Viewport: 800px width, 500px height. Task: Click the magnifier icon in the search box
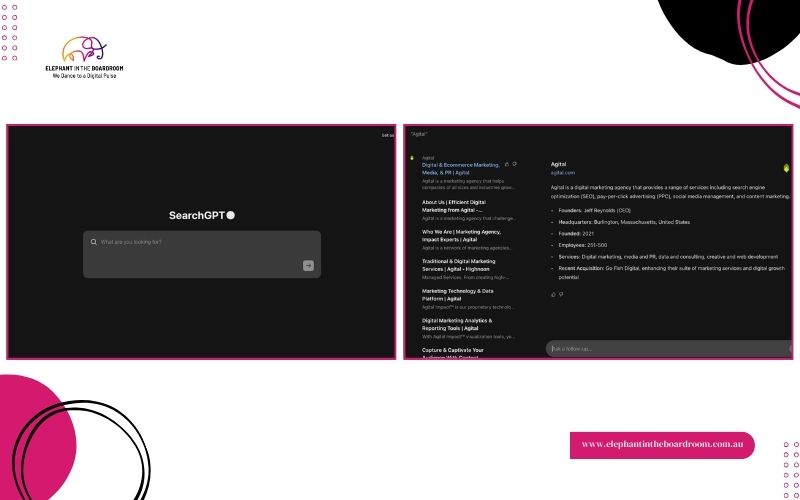(93, 242)
